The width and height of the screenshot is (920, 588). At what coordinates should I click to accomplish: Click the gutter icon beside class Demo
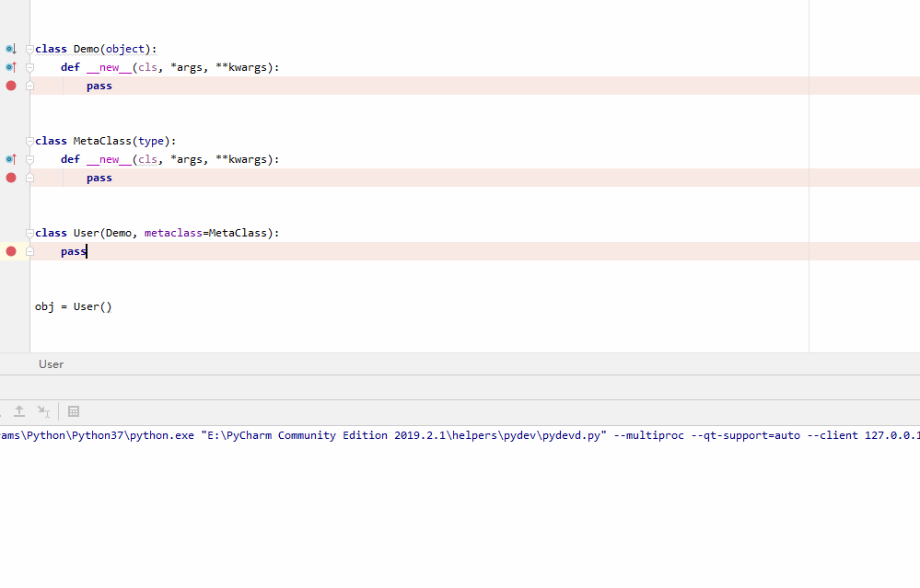[10, 49]
